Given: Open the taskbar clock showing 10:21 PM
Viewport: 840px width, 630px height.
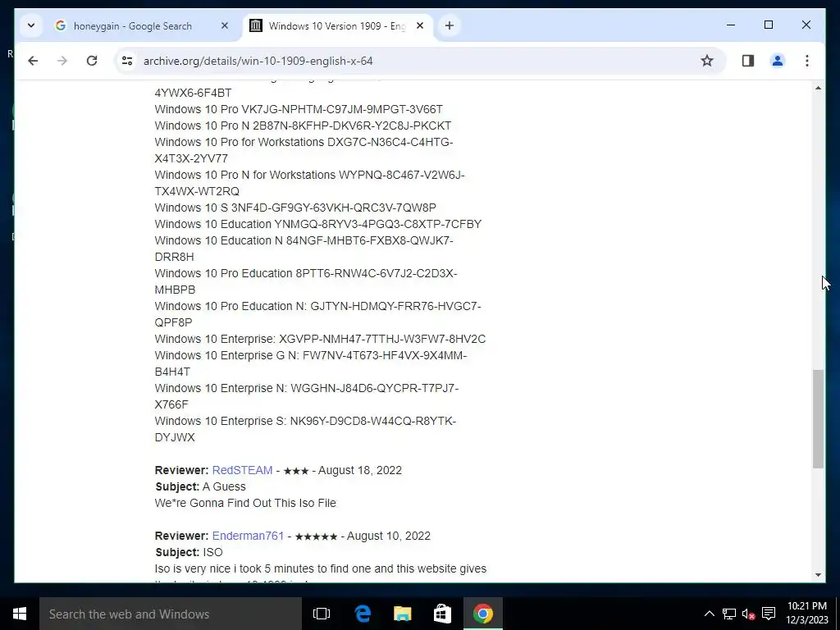Looking at the screenshot, I should [x=807, y=614].
